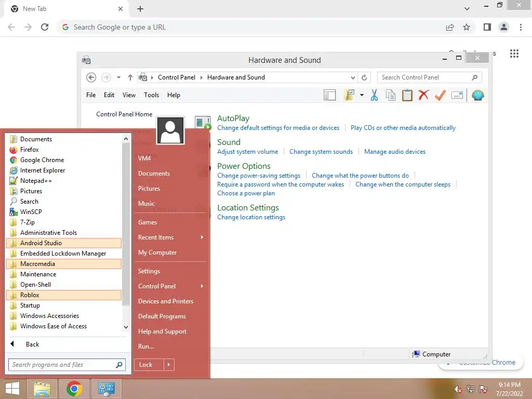Expand the address bar history dropdown
The height and width of the screenshot is (399, 532).
pyautogui.click(x=353, y=78)
